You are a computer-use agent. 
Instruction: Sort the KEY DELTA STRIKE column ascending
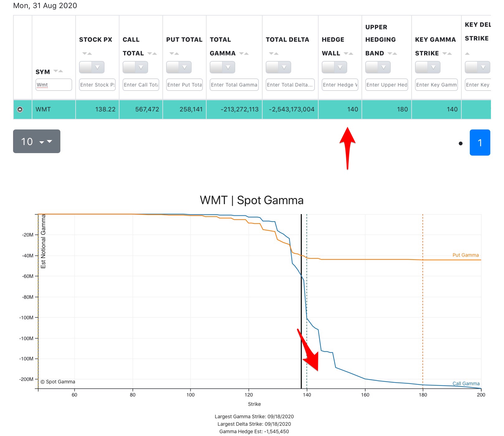(x=467, y=53)
